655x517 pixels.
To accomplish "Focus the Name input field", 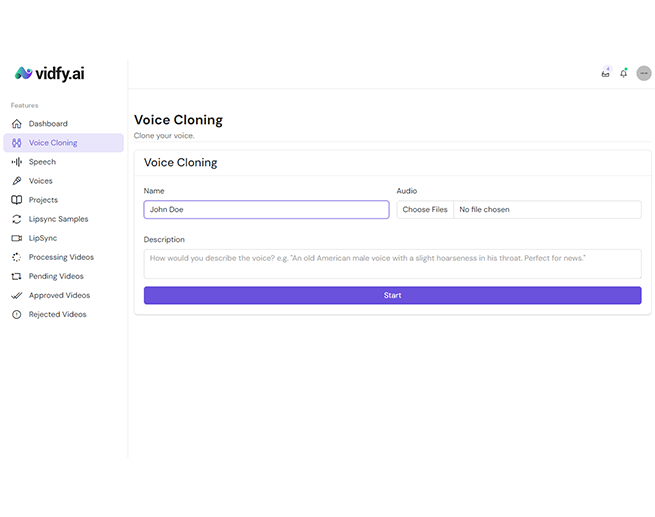I will (266, 210).
